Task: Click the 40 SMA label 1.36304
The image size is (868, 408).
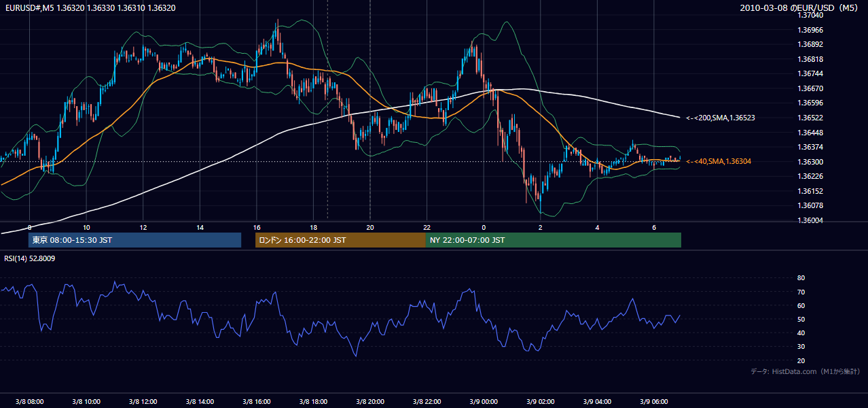Action: pos(719,161)
